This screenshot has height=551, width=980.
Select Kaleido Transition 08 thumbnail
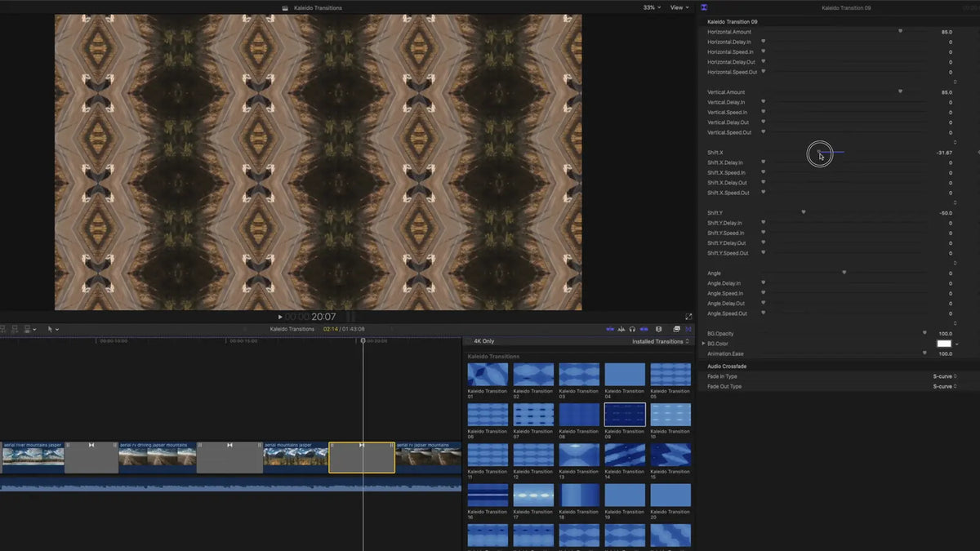[579, 415]
